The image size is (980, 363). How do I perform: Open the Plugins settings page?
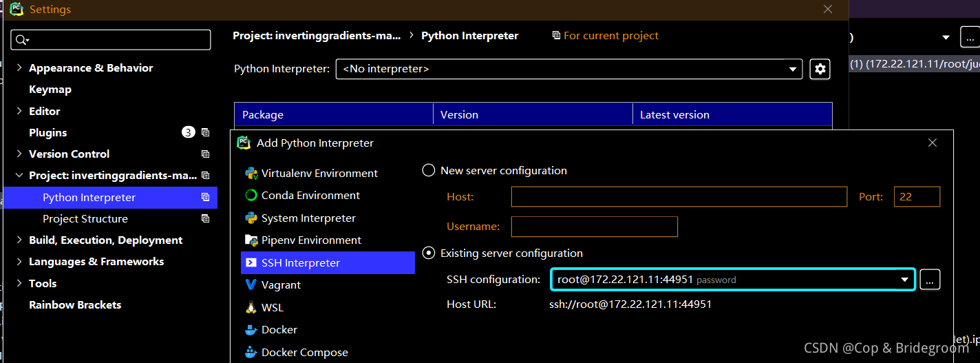(x=48, y=132)
